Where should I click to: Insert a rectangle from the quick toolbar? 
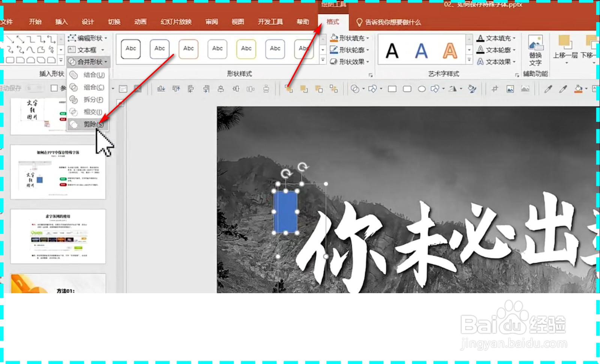[392, 89]
